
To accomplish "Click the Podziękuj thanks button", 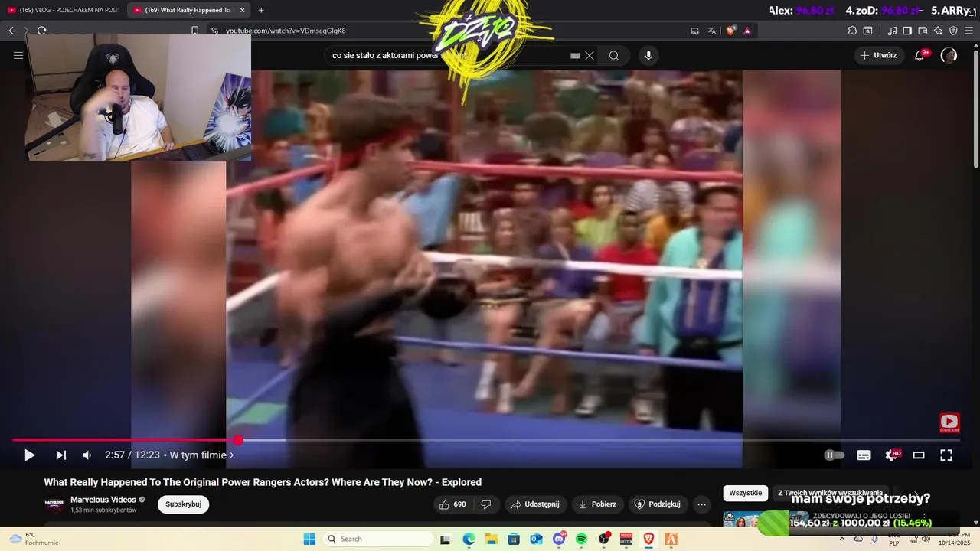I will pos(658,504).
